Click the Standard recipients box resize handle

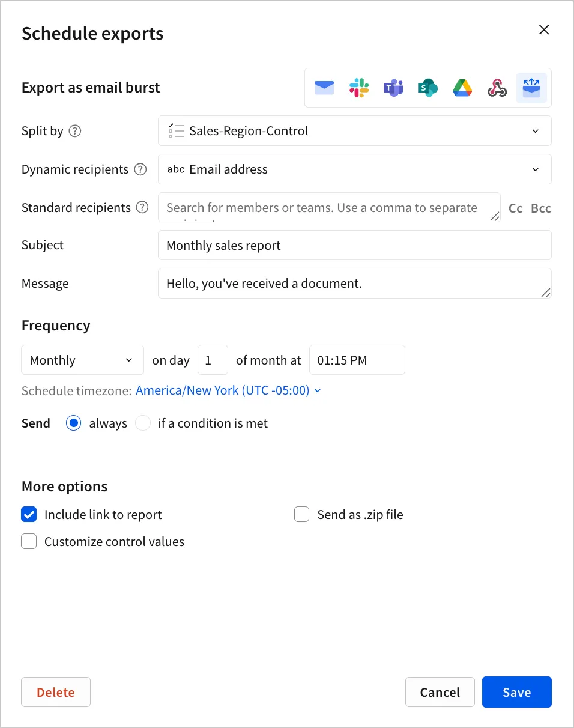pyautogui.click(x=495, y=217)
